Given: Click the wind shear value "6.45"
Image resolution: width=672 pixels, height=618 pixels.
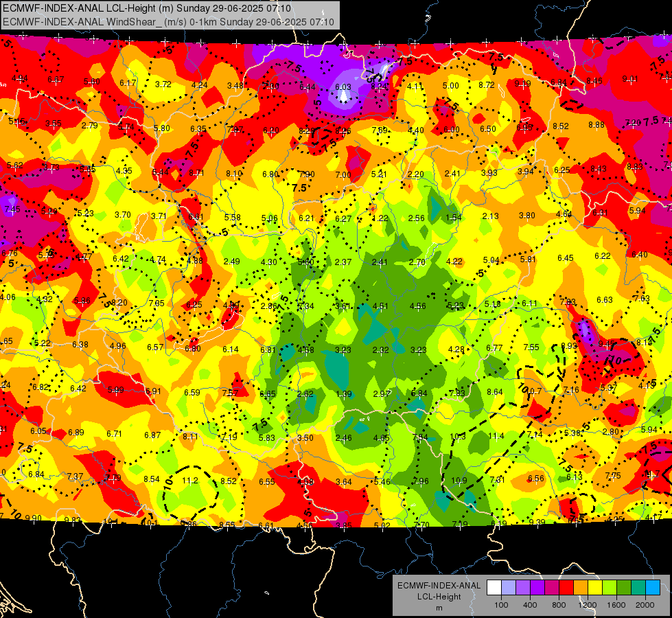Looking at the screenshot, I should pyautogui.click(x=566, y=257).
